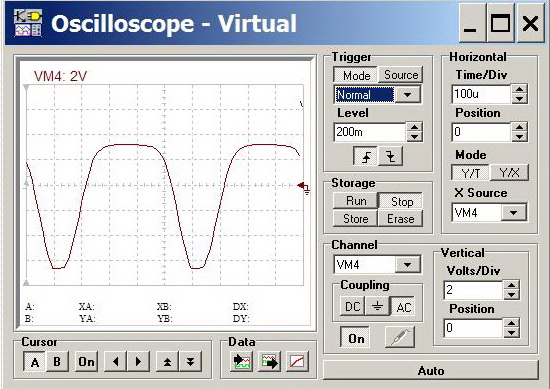Increase horizontal Position value
The width and height of the screenshot is (550, 389).
pos(519,127)
